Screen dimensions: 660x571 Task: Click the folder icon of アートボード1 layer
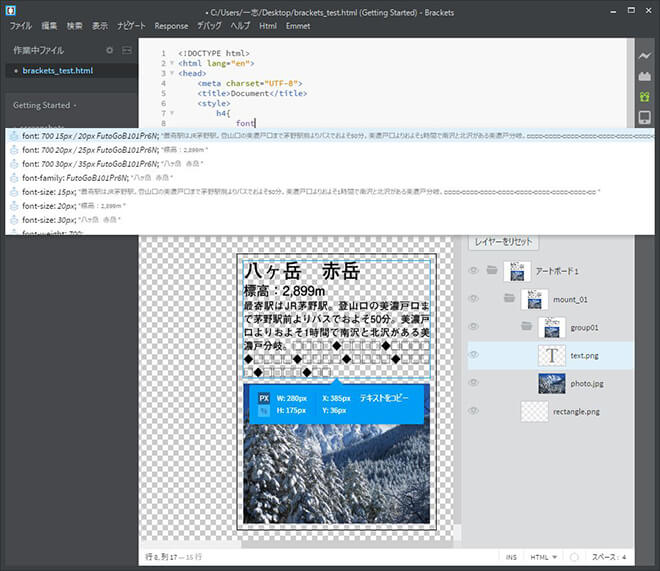click(x=492, y=270)
